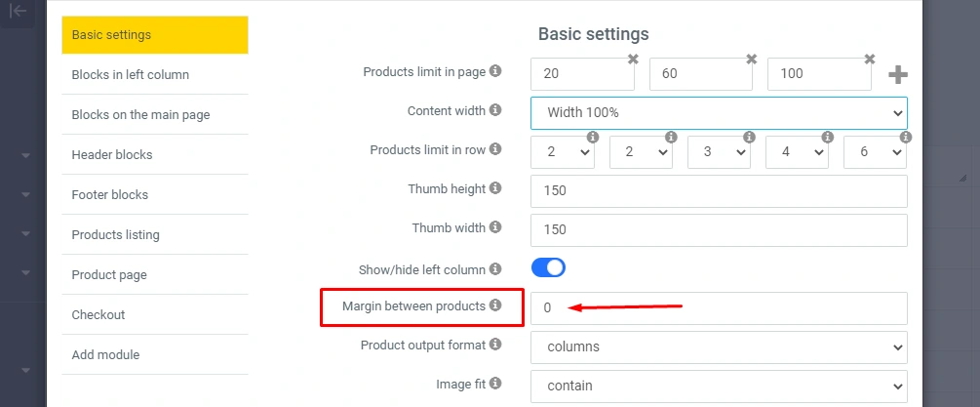Click info icon next to Thumb height
Image resolution: width=980 pixels, height=407 pixels.
(x=495, y=188)
